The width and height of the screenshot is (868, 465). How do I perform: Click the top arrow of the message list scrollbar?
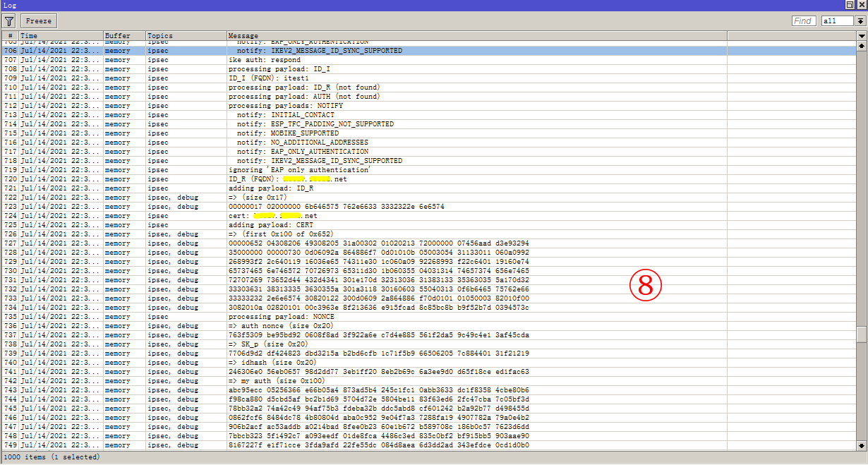click(862, 44)
